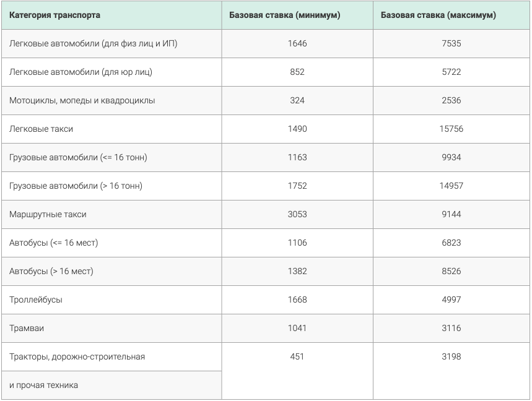Click the 'Трамваи' row label
The height and width of the screenshot is (401, 532).
111,328
